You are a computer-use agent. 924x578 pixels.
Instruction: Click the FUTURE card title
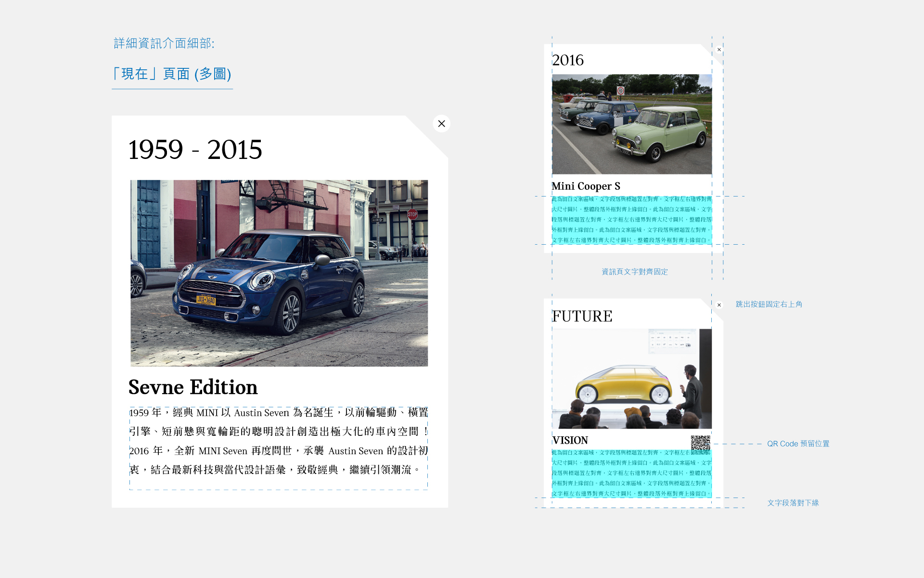(582, 316)
